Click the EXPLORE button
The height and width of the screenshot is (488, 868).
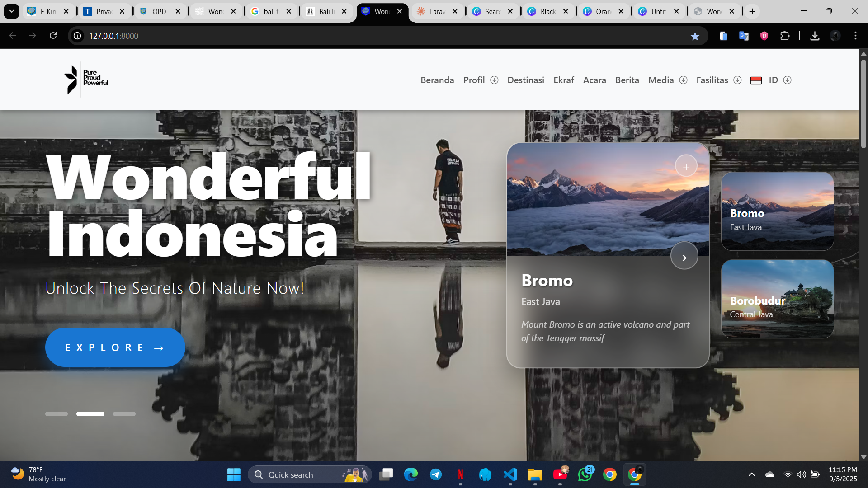coord(115,347)
